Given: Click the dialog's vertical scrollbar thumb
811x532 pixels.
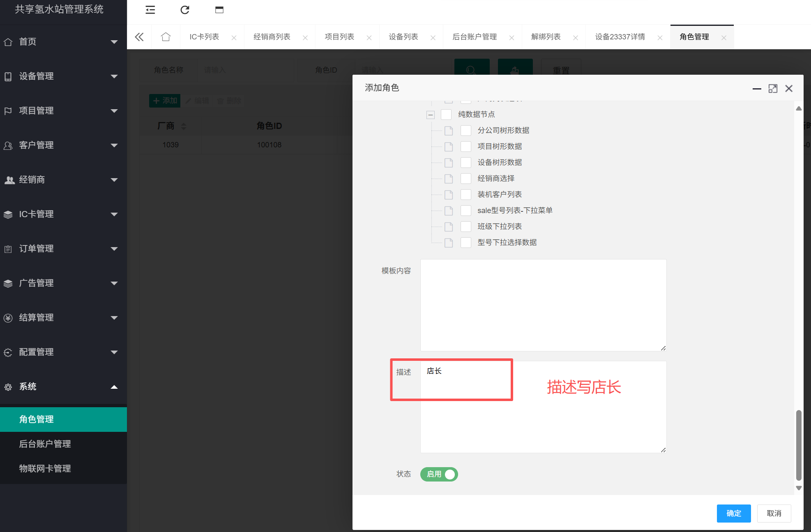Looking at the screenshot, I should pos(799,445).
